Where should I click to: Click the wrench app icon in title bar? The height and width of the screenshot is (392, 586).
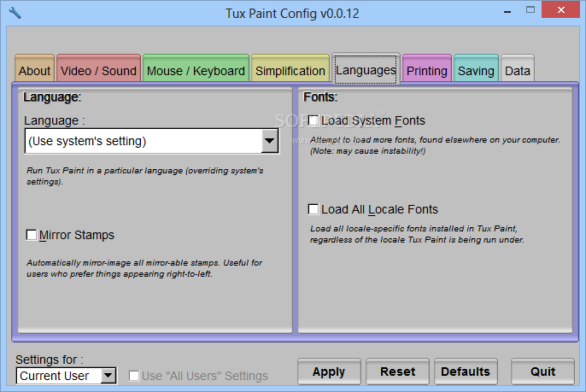(x=15, y=13)
